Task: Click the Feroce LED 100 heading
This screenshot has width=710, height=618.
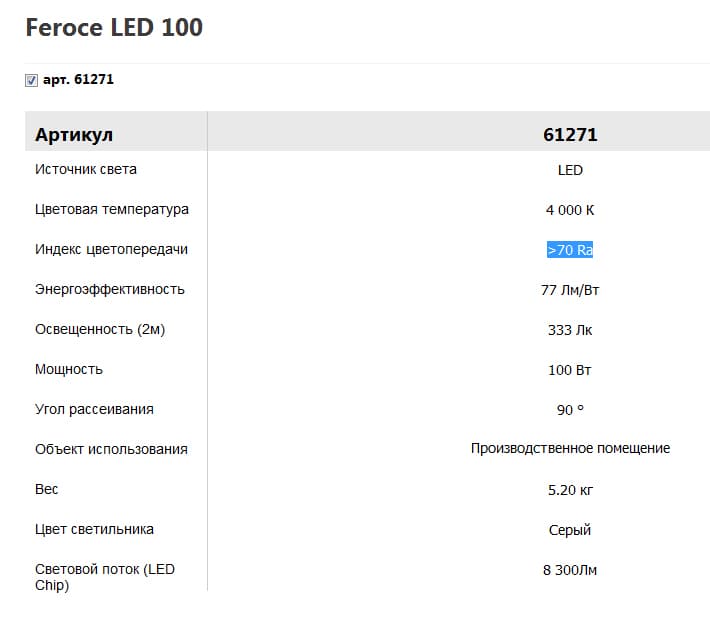Action: (x=114, y=28)
